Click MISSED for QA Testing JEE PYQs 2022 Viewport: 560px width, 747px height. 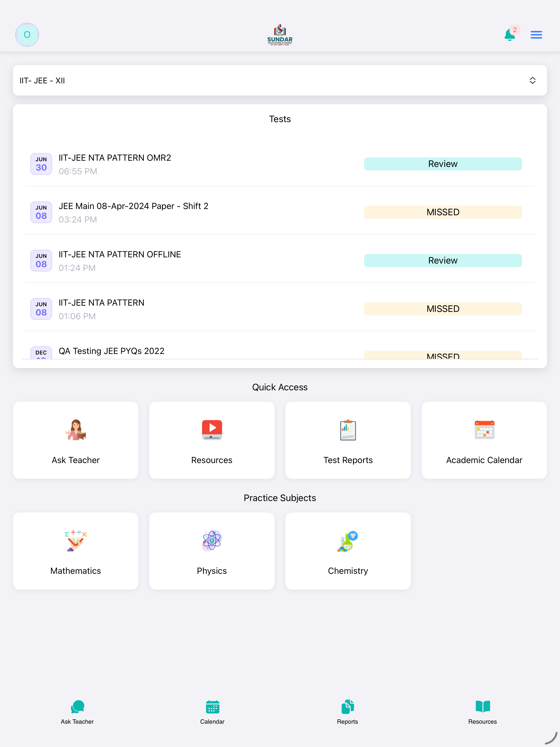[443, 355]
